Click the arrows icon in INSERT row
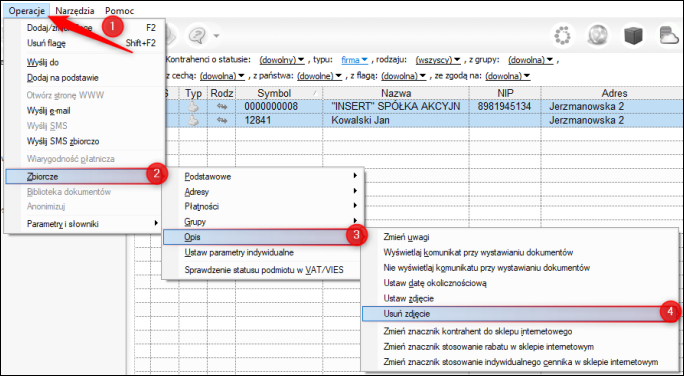The height and width of the screenshot is (376, 684). [x=222, y=106]
